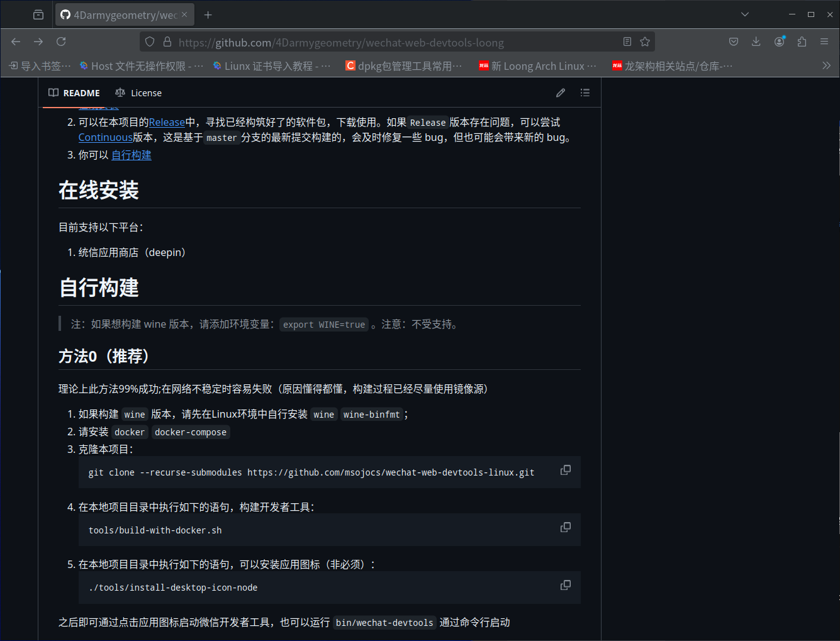
Task: Close the 4Darmygeometry GitHub tab
Action: click(184, 14)
